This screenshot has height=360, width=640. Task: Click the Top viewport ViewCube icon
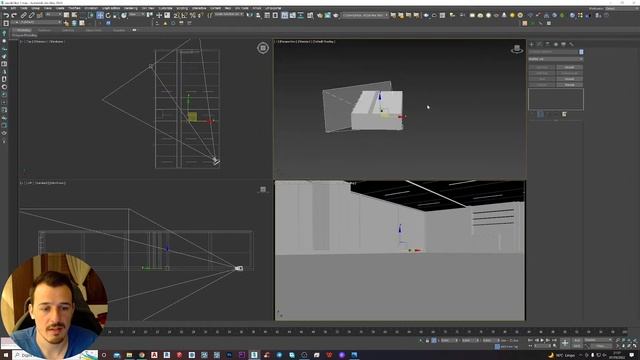(x=263, y=48)
